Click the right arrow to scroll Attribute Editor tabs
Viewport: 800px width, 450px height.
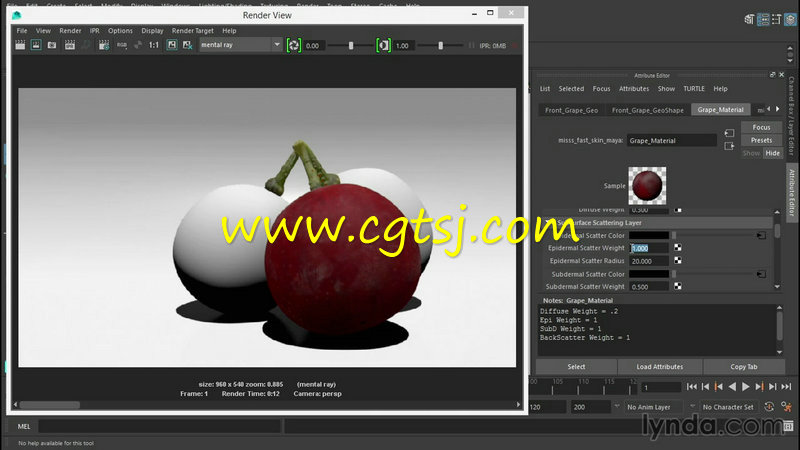coord(778,109)
